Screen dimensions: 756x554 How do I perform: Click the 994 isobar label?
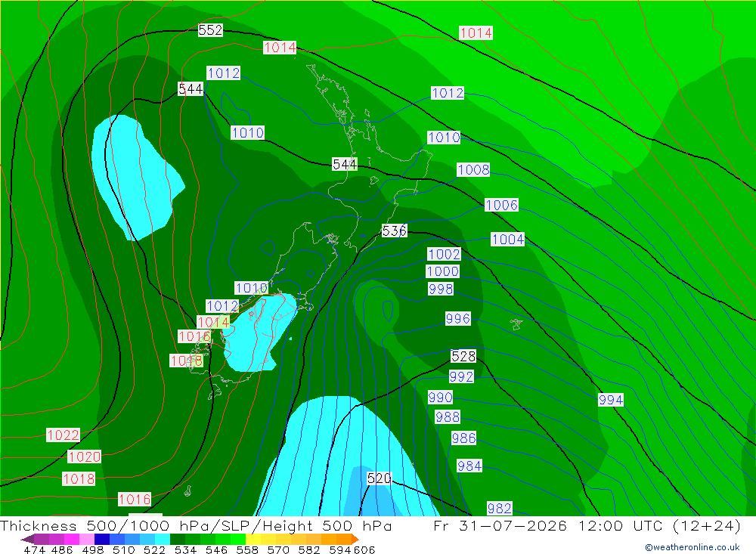611,400
